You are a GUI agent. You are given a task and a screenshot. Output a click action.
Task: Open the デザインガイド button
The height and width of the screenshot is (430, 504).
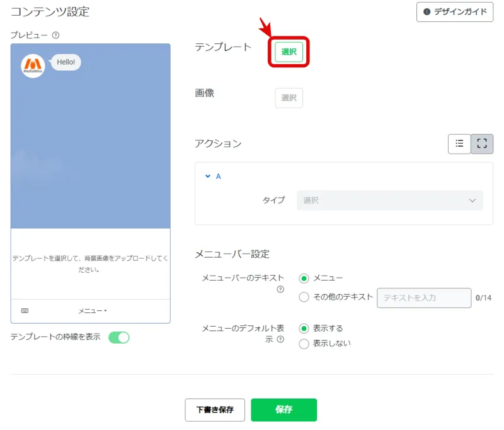coord(454,12)
